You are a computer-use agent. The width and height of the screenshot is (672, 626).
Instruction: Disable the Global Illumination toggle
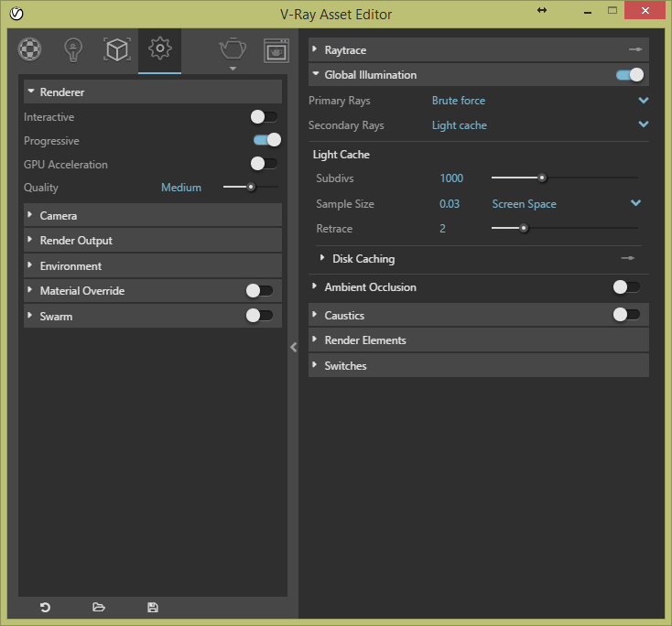pos(630,74)
